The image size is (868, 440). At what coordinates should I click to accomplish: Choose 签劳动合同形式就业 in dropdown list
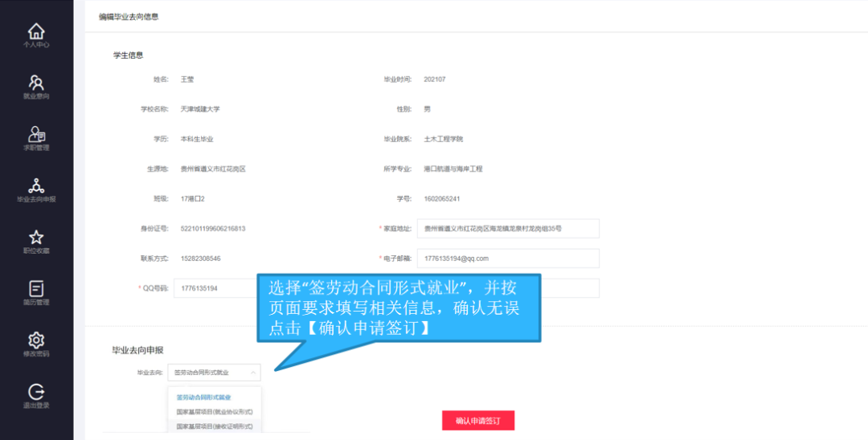[x=203, y=397]
